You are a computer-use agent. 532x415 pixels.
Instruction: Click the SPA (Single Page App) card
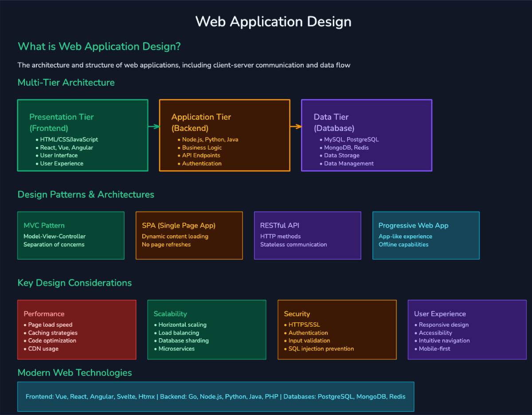coord(189,235)
